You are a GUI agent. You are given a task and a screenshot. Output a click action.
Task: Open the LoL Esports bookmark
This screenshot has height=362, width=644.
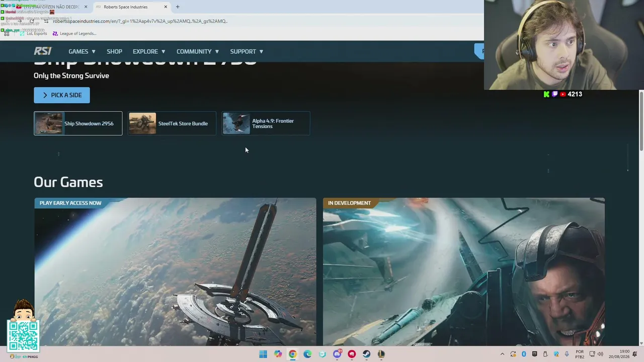pyautogui.click(x=33, y=34)
